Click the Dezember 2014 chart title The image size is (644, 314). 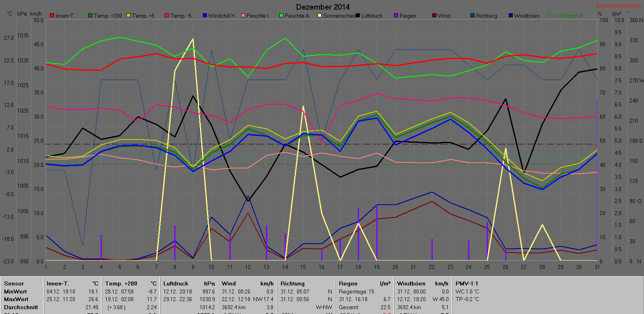pyautogui.click(x=323, y=7)
